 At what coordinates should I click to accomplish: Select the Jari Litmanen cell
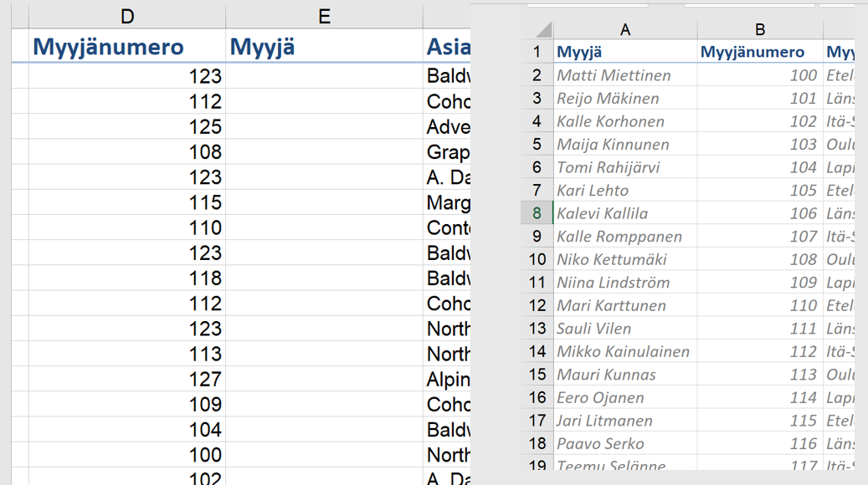click(x=624, y=421)
